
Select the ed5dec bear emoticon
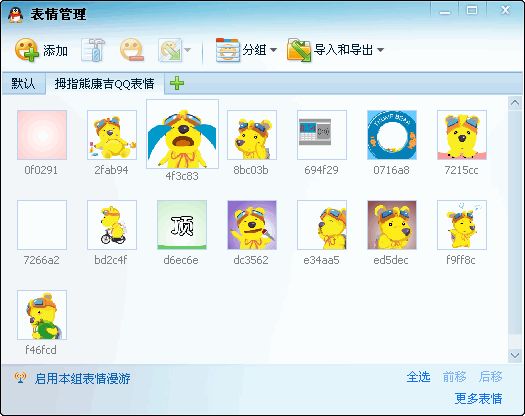pyautogui.click(x=392, y=225)
